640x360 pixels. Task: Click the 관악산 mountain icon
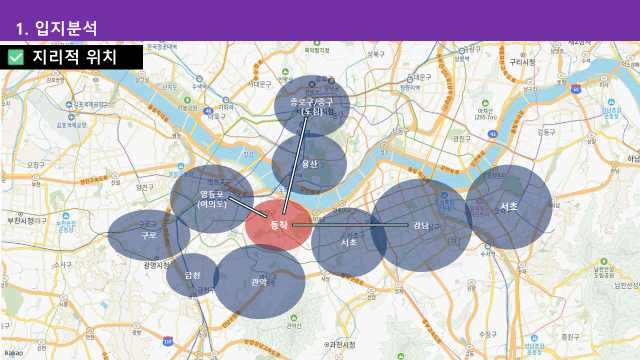[294, 318]
